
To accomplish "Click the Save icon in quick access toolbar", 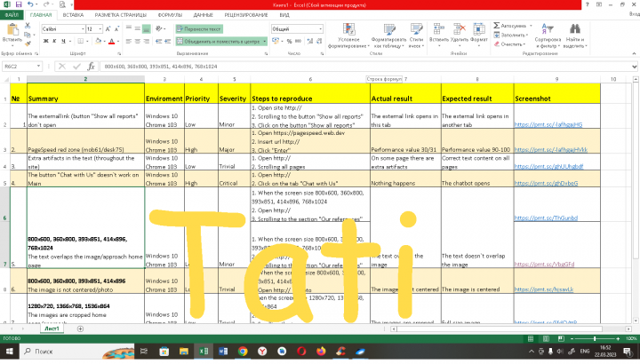I will [x=19, y=4].
